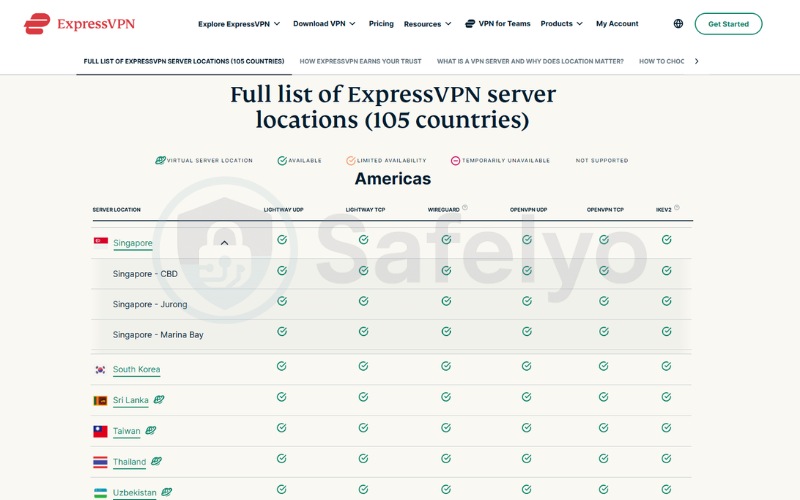800x500 pixels.
Task: Click the Uzbekistan flag icon
Action: 100,493
